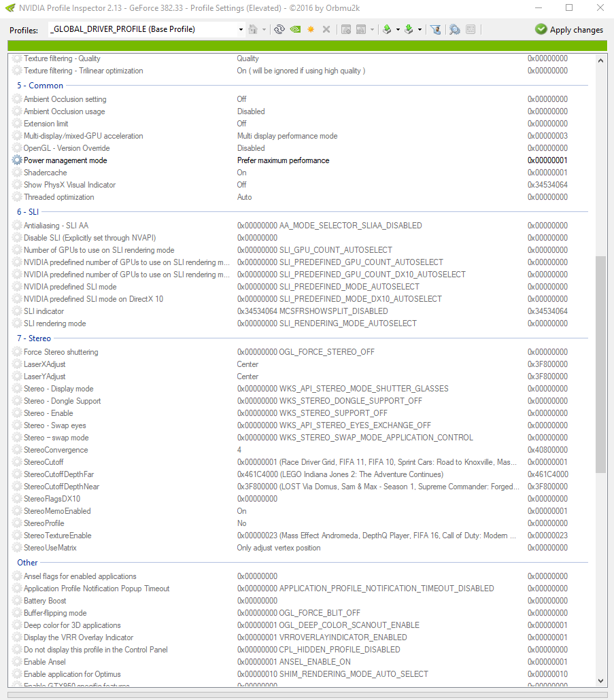
Task: Click the gear icon beside Threaded optimization
Action: (17, 197)
